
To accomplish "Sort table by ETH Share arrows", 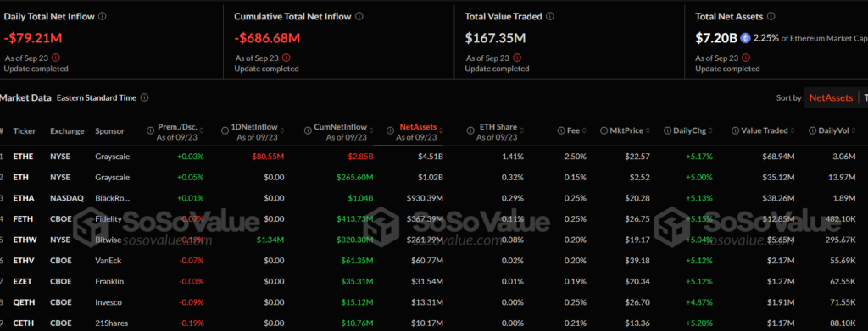I will pos(522,131).
